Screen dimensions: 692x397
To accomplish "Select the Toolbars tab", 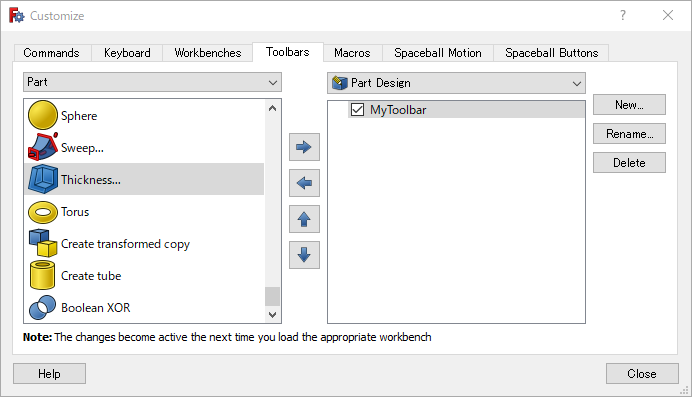I will (288, 52).
